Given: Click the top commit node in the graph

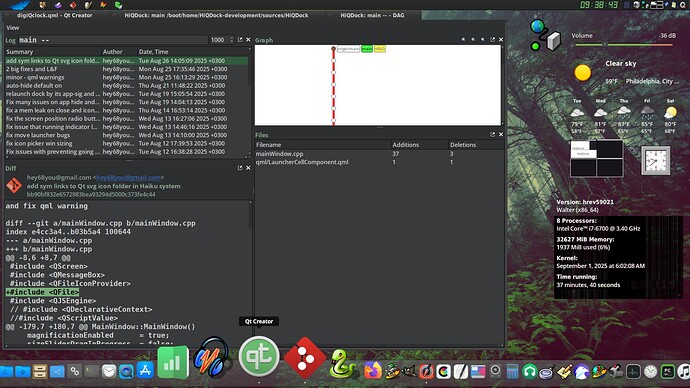Looking at the screenshot, I should (x=334, y=49).
